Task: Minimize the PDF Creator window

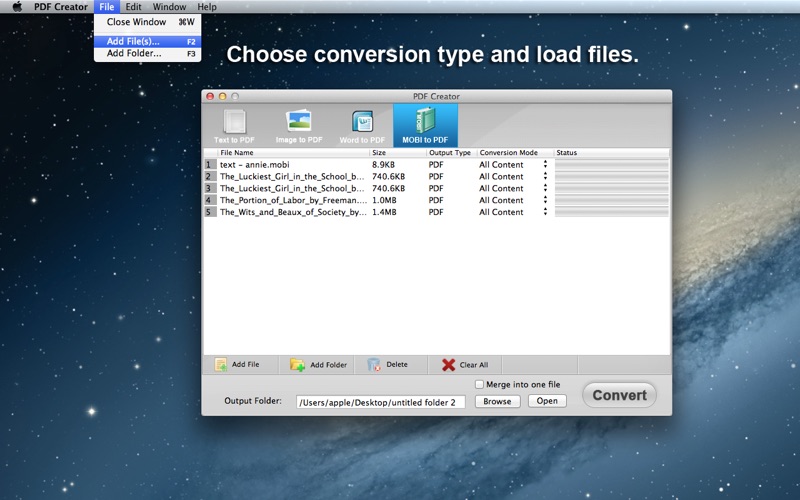Action: [x=222, y=96]
